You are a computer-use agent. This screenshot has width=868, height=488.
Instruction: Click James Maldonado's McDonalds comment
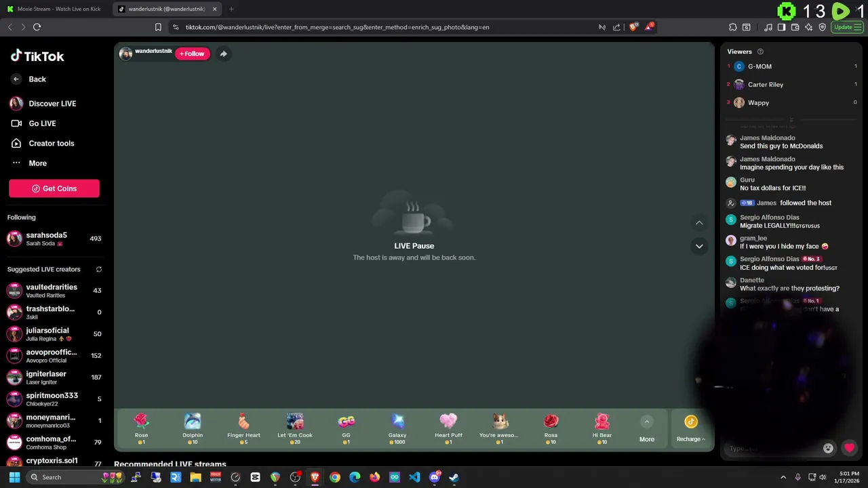781,146
